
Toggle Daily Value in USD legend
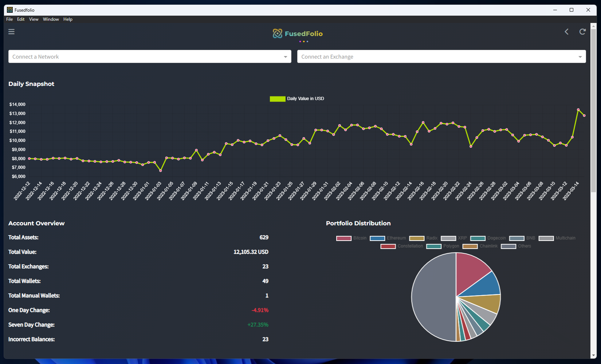coord(297,99)
